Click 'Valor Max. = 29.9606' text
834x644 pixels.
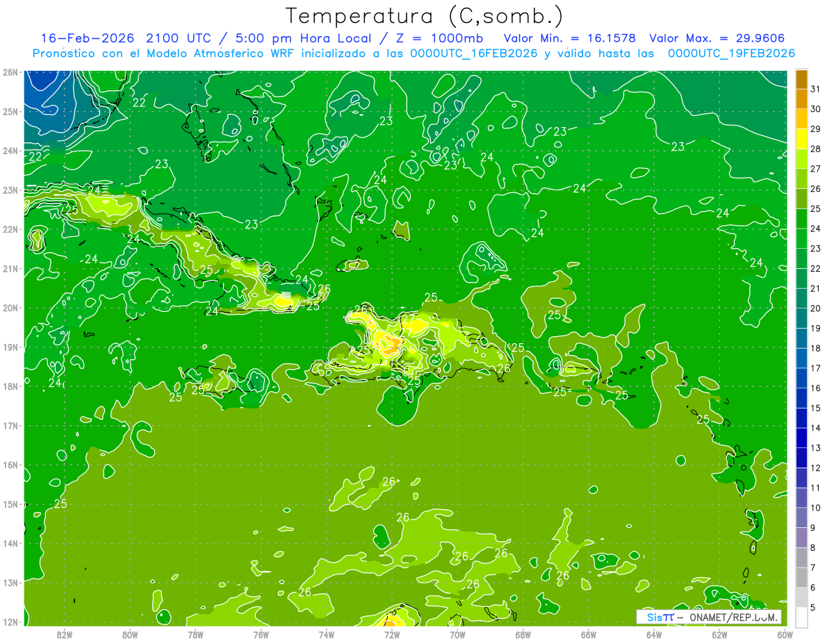point(717,38)
